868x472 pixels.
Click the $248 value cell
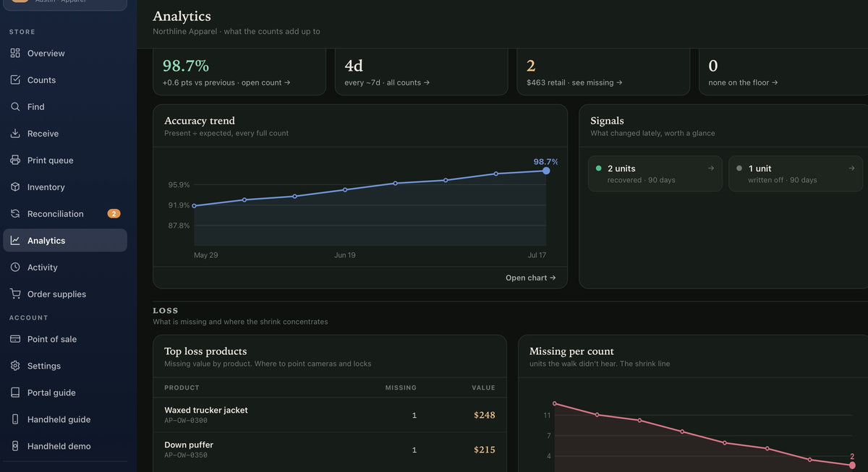[x=485, y=415]
